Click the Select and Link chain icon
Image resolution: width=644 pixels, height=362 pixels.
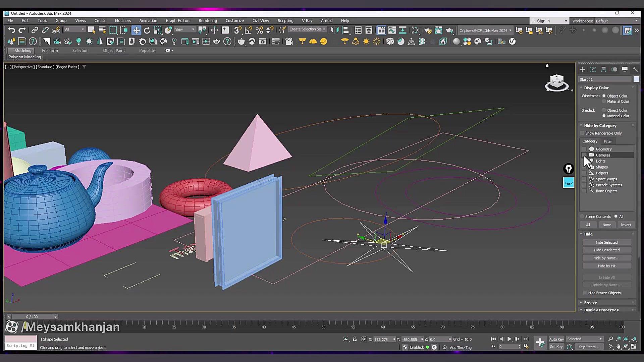(x=35, y=30)
